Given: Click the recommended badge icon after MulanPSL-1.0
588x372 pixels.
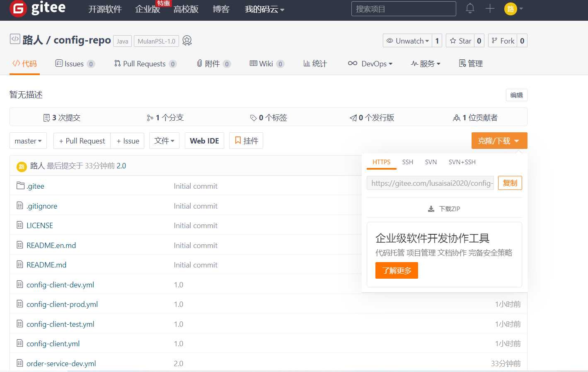Looking at the screenshot, I should [187, 41].
